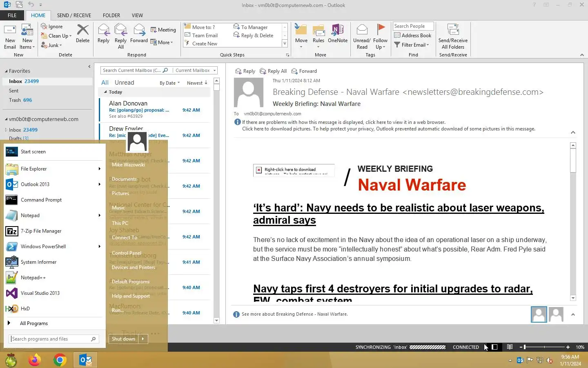Apply To Manager quick step

point(250,27)
